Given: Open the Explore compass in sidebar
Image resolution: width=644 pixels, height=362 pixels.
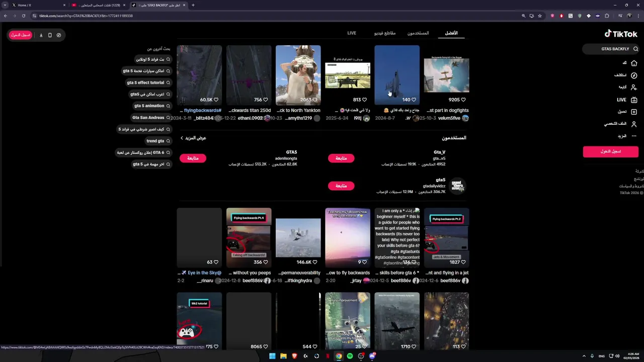Looking at the screenshot, I should pyautogui.click(x=634, y=75).
